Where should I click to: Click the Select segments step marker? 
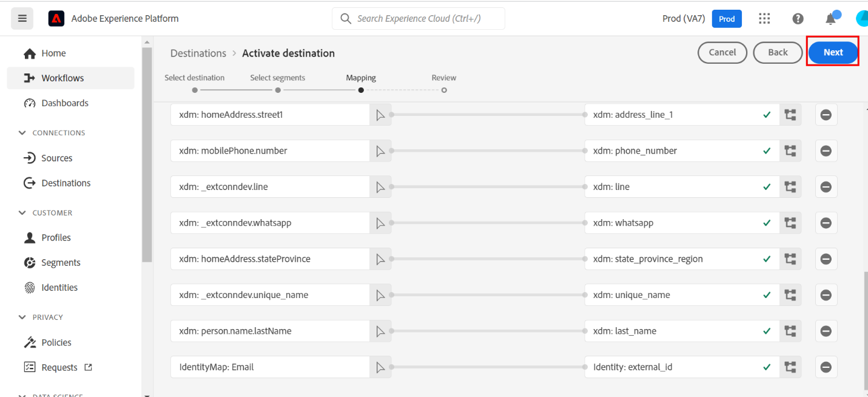(278, 90)
